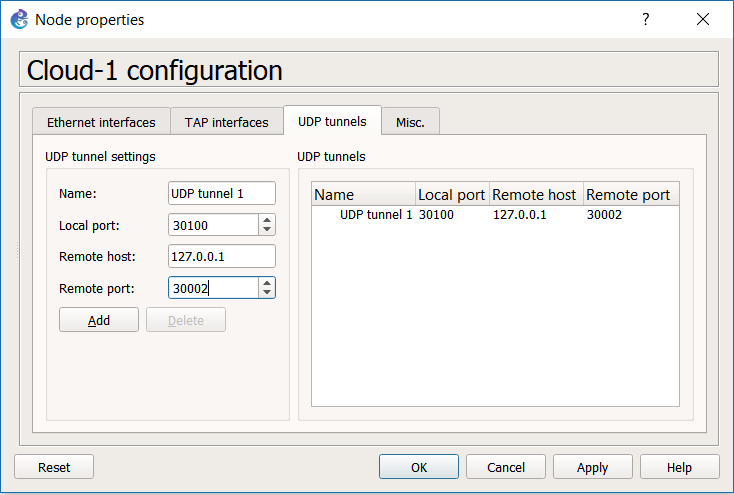
Task: Sort tunnels by Local port column header
Action: 452,194
